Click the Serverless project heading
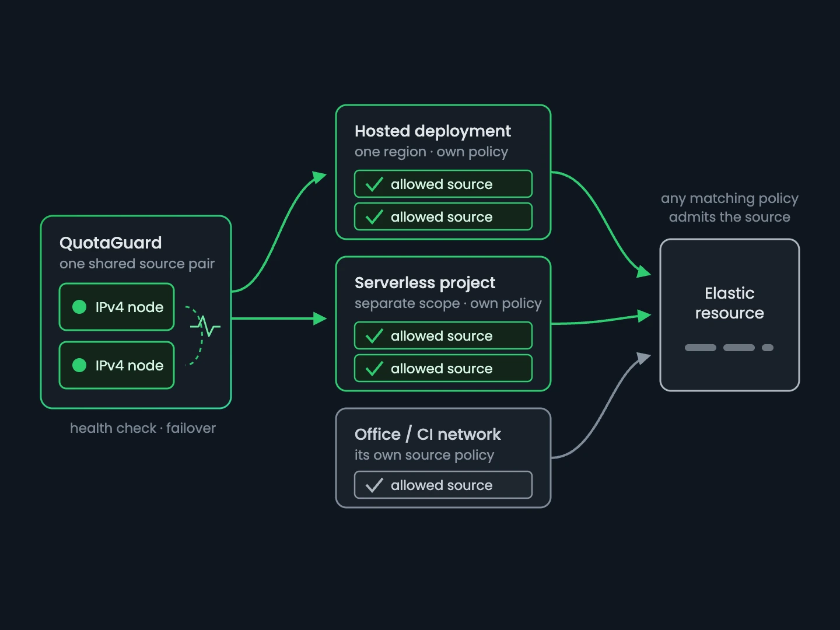The width and height of the screenshot is (840, 630). [425, 283]
